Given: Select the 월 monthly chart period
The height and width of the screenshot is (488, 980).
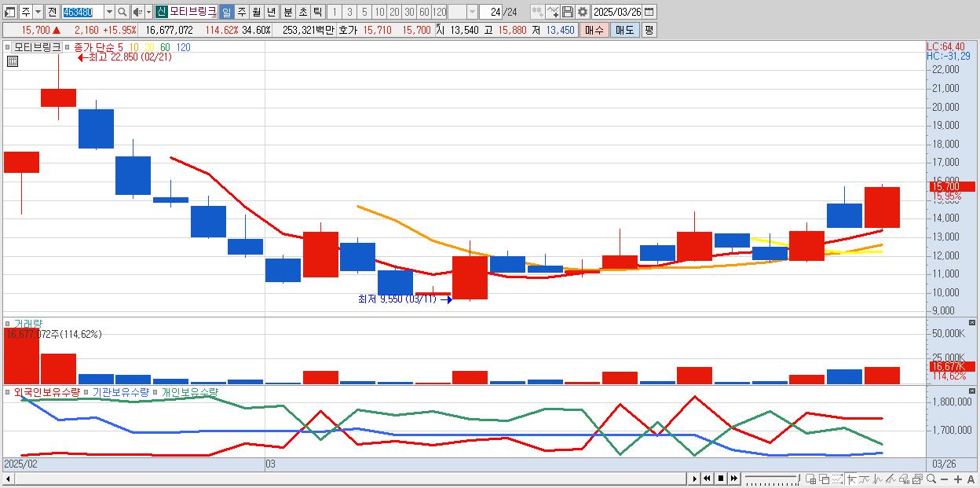Looking at the screenshot, I should click(x=257, y=12).
